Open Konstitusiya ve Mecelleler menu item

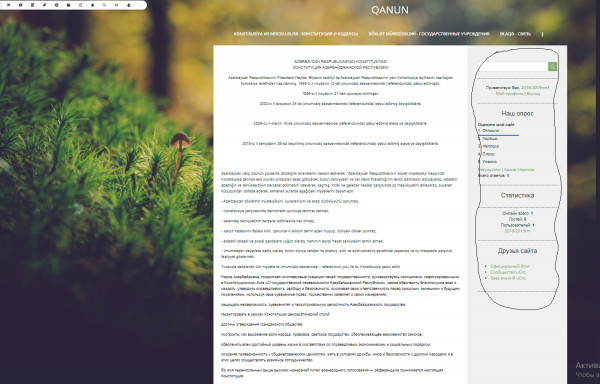click(296, 34)
